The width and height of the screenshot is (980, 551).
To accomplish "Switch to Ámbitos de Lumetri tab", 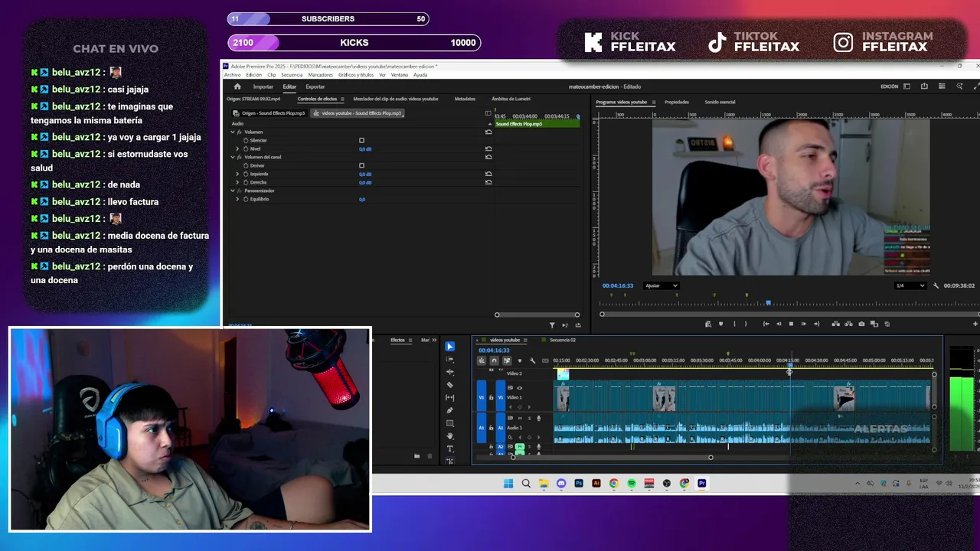I will click(x=511, y=99).
